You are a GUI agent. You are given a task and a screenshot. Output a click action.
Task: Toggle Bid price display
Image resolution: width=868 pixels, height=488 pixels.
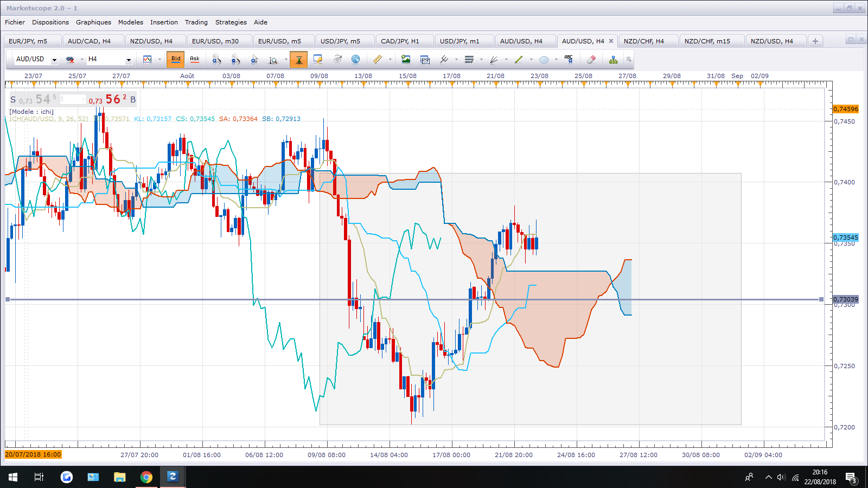click(x=176, y=59)
